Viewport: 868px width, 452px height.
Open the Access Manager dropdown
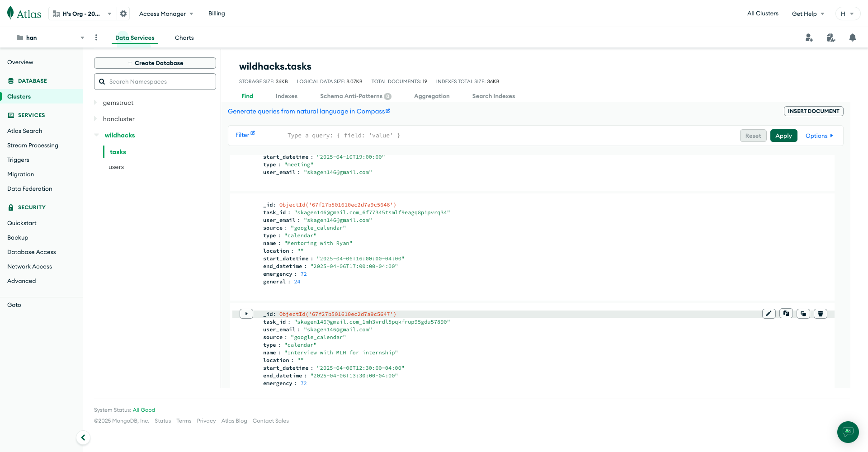point(166,14)
